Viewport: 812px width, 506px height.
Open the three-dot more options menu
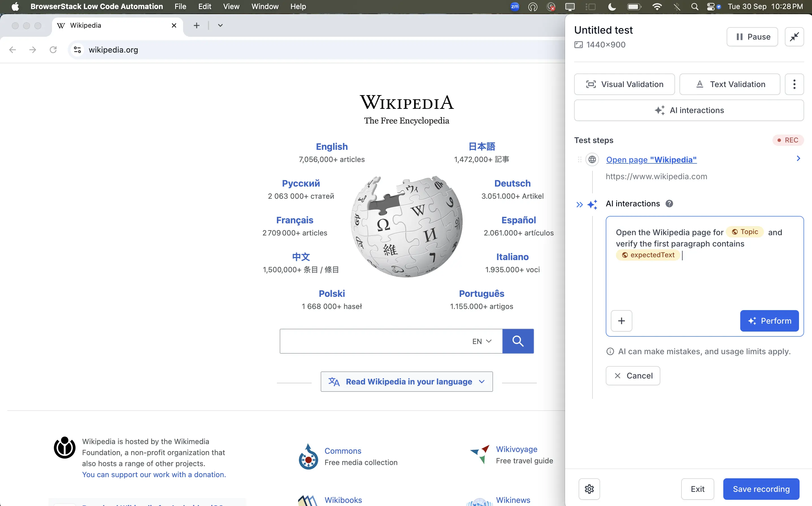794,84
